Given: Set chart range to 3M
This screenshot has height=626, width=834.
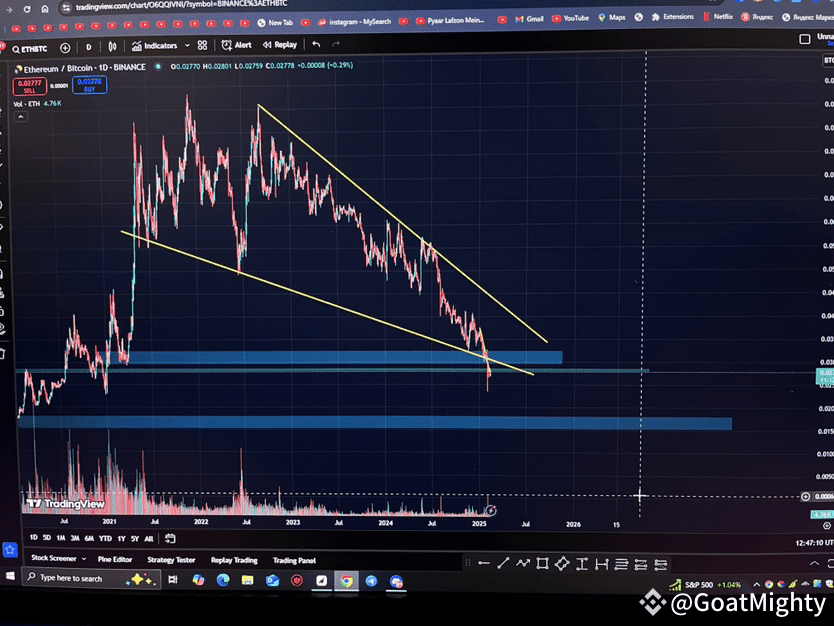Looking at the screenshot, I should coord(75,538).
